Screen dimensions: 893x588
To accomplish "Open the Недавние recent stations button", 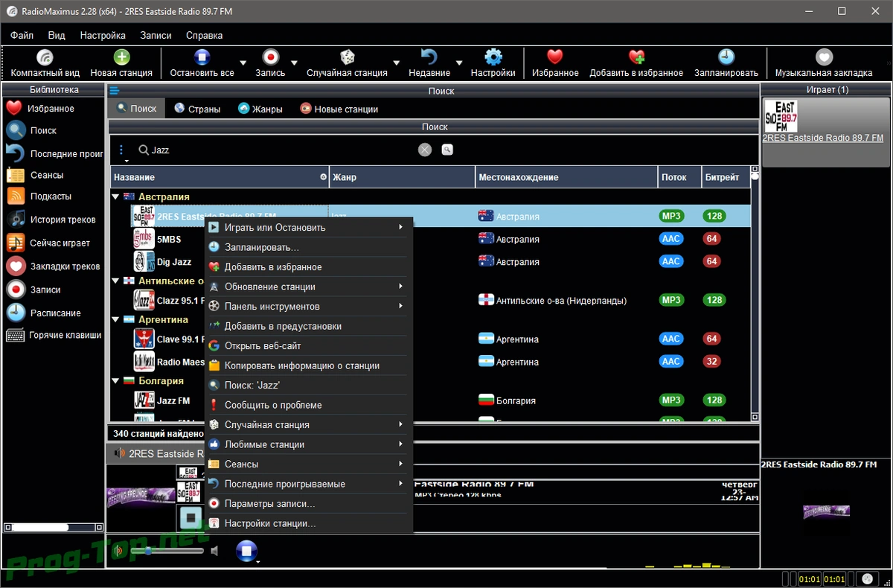I will (429, 63).
